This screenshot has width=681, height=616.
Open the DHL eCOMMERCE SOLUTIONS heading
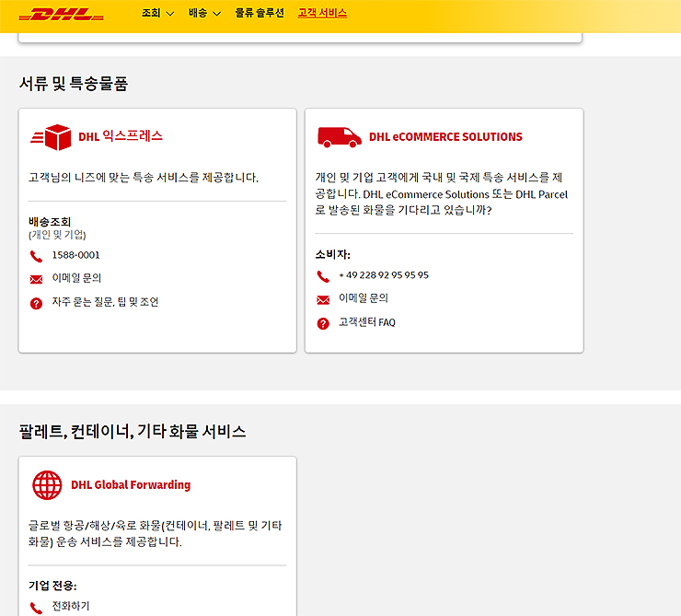(x=445, y=137)
